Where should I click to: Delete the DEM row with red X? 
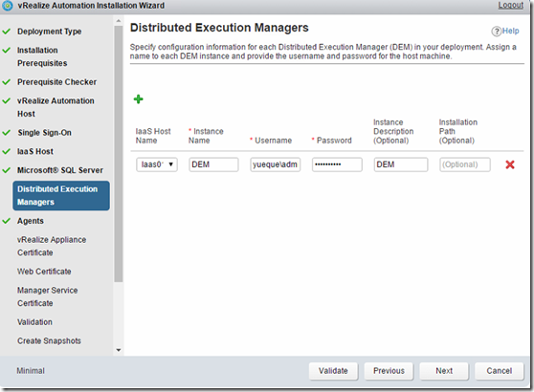click(x=510, y=164)
